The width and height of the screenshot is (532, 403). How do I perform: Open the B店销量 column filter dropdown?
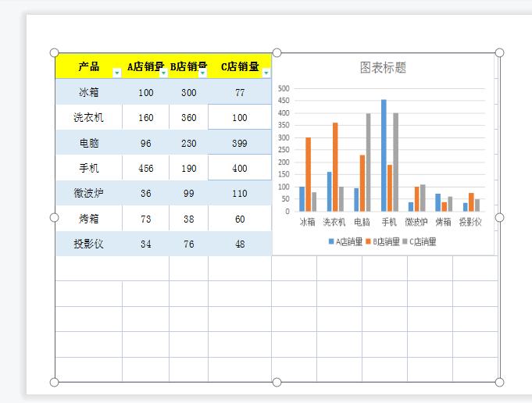(202, 73)
